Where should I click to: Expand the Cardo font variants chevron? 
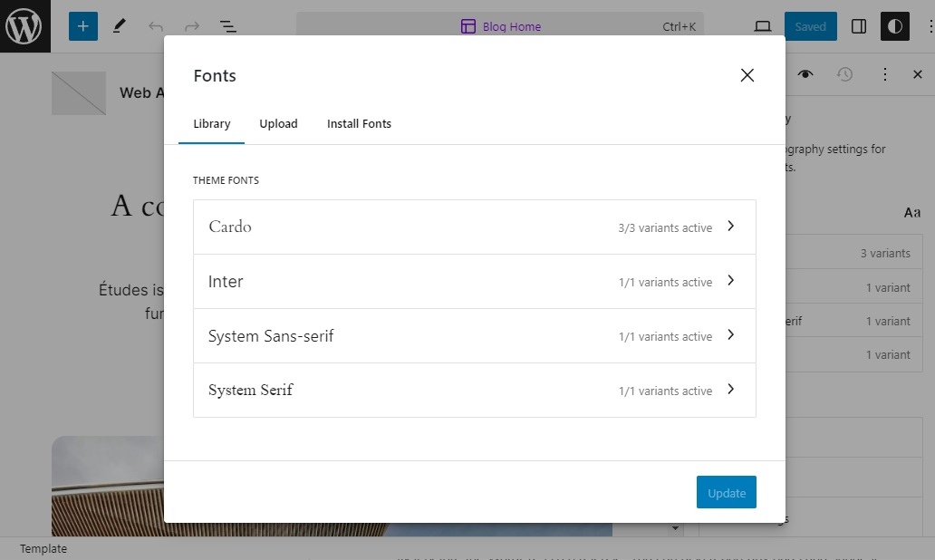tap(730, 227)
